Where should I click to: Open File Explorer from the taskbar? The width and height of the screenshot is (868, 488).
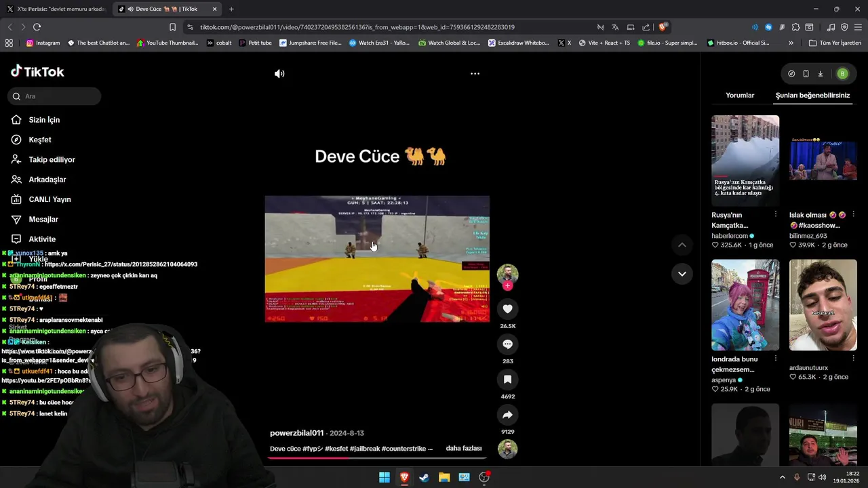[x=444, y=477]
